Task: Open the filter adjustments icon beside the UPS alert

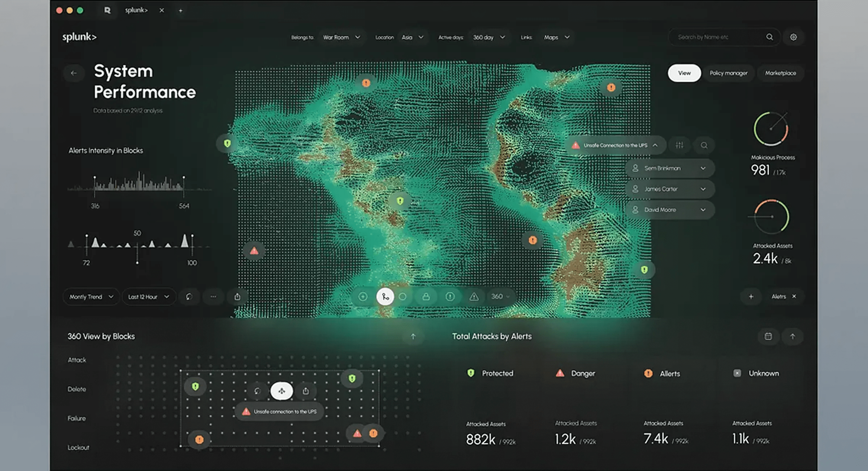Action: (x=679, y=145)
